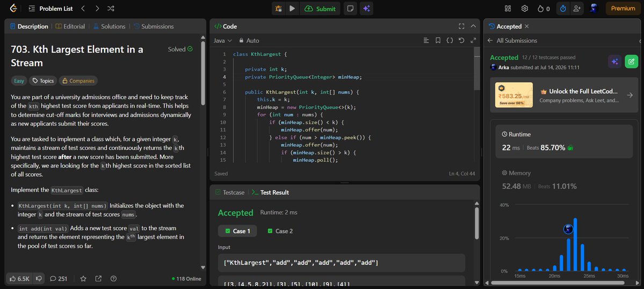Viewport: 644px width, 289px height.
Task: Click the 118 Online indicator
Action: coord(186,279)
